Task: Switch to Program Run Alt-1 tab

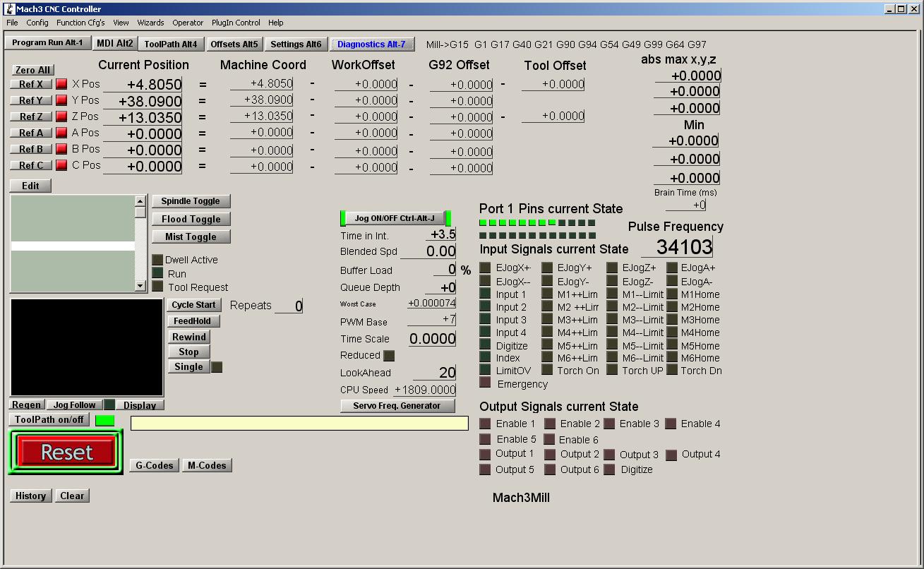Action: click(47, 43)
